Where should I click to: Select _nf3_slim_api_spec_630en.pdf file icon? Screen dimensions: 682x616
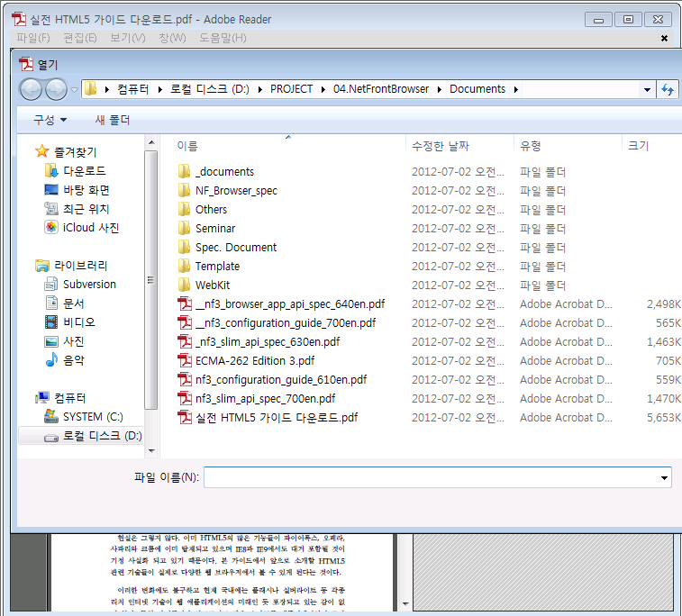pyautogui.click(x=185, y=341)
